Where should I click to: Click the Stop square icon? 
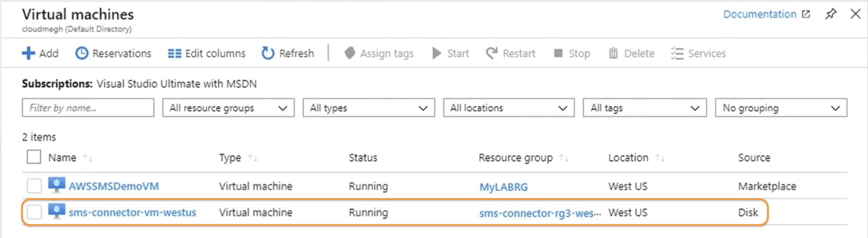558,53
